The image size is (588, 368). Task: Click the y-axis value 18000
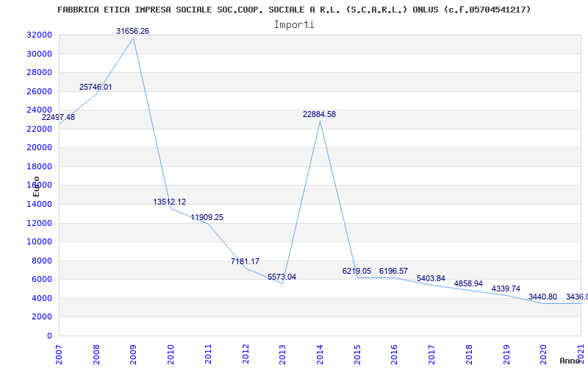39,166
